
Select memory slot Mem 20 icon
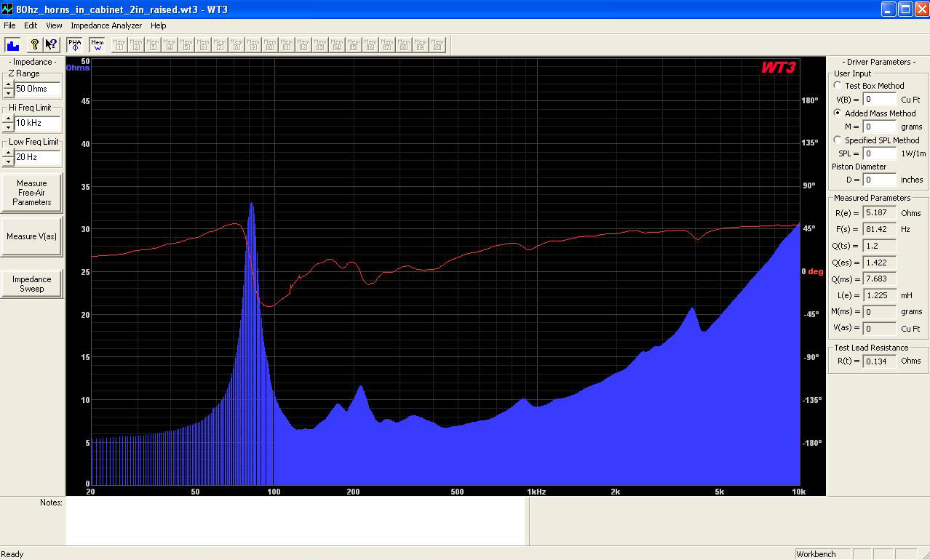(x=437, y=44)
